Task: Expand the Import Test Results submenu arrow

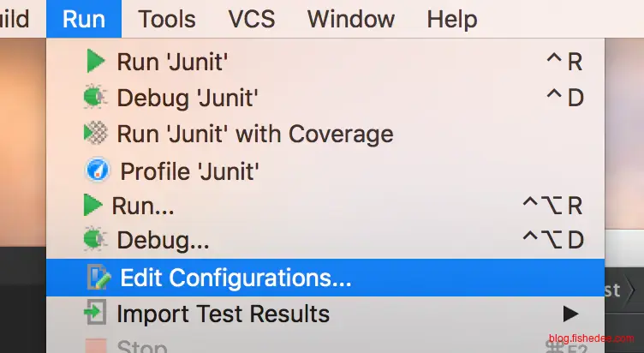Action: coord(570,313)
